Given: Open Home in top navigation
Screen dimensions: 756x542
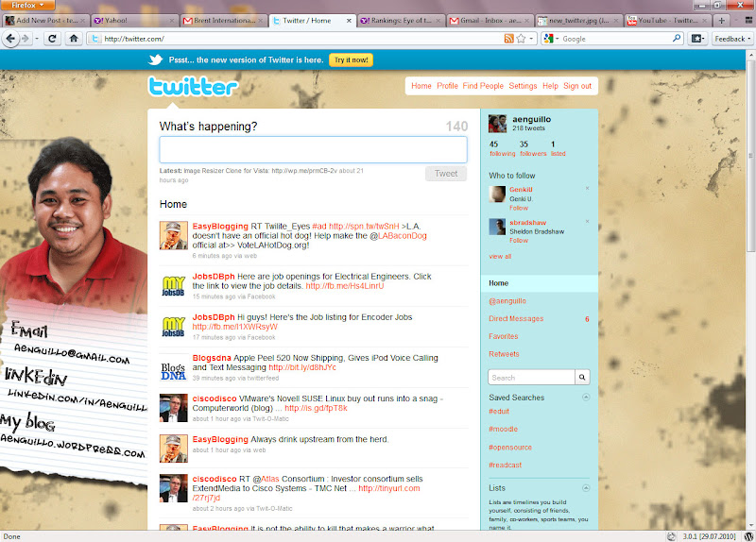Looking at the screenshot, I should point(421,86).
